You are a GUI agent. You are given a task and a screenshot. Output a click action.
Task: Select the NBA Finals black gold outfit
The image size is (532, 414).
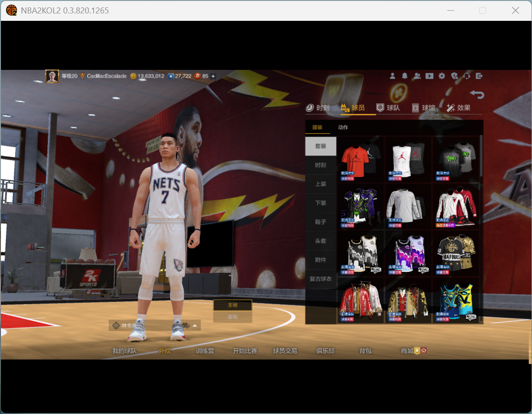pos(456,253)
